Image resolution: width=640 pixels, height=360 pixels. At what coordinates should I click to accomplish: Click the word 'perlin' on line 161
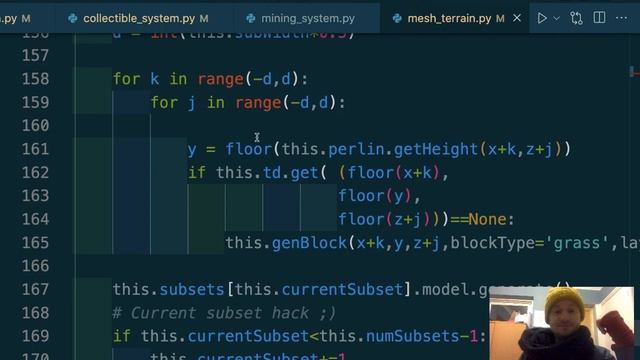(356, 149)
